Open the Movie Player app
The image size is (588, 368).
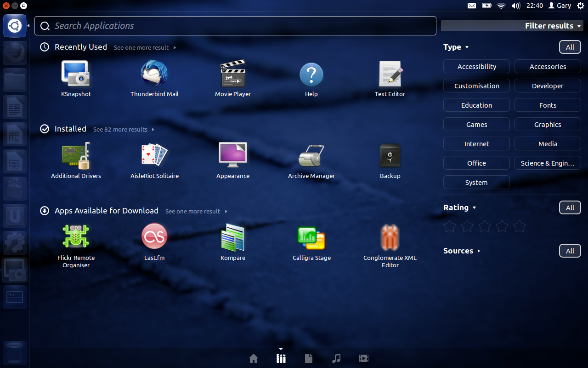pos(233,74)
